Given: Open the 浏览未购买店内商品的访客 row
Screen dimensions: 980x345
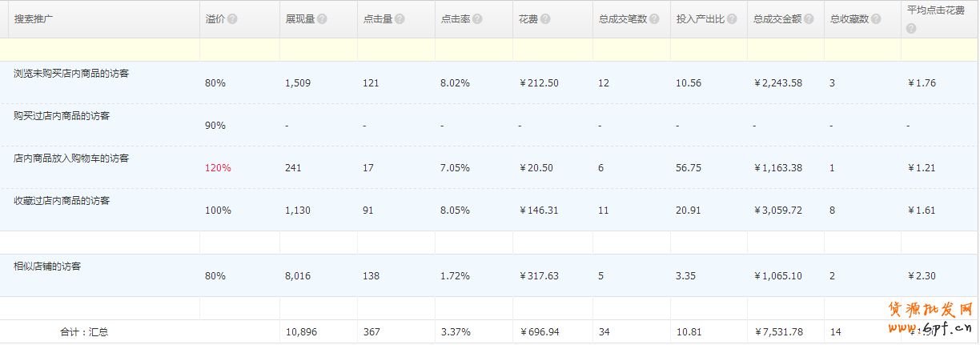Looking at the screenshot, I should tap(71, 73).
